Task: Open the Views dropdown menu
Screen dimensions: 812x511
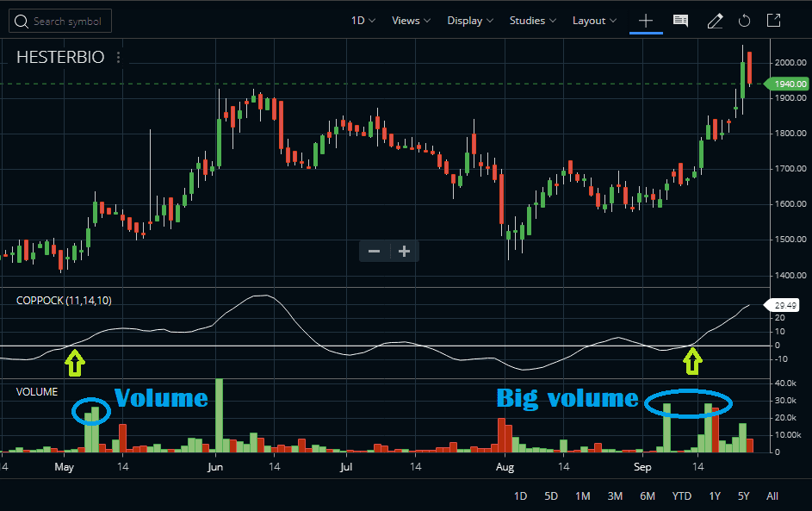Action: click(x=412, y=21)
